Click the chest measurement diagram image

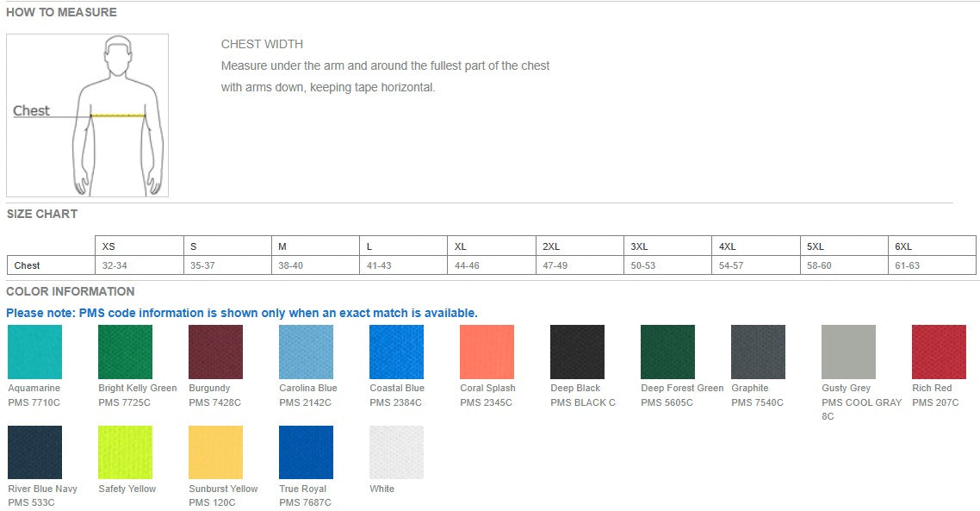(87, 115)
